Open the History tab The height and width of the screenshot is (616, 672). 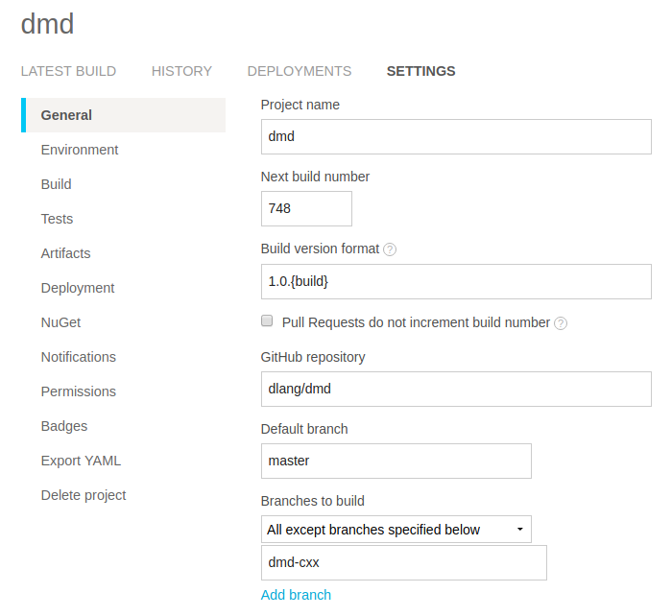[181, 71]
